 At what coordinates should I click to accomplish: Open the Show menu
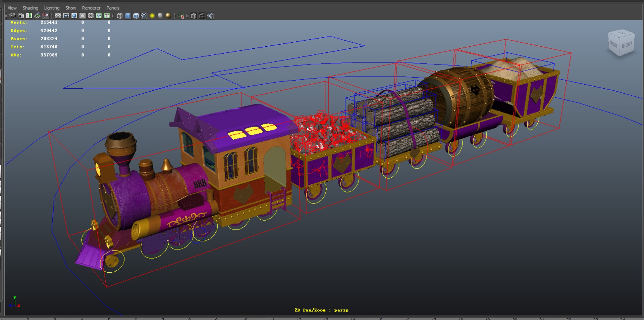70,8
